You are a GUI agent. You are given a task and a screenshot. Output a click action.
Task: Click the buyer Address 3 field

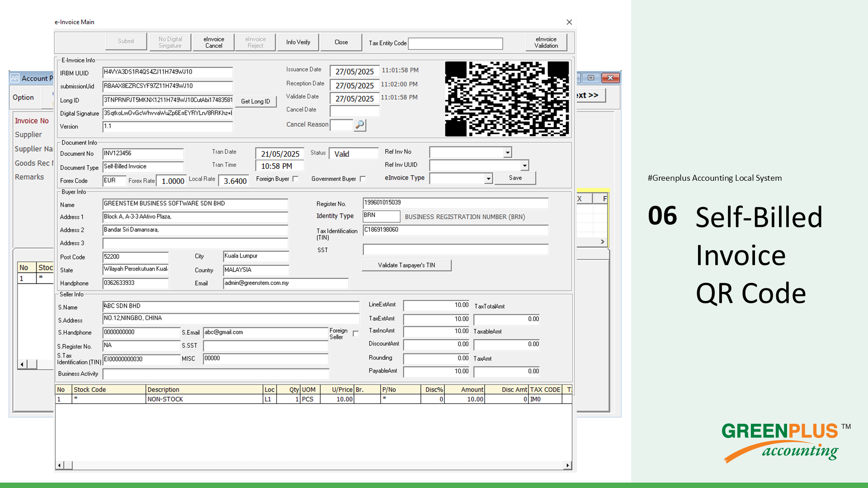(x=195, y=244)
